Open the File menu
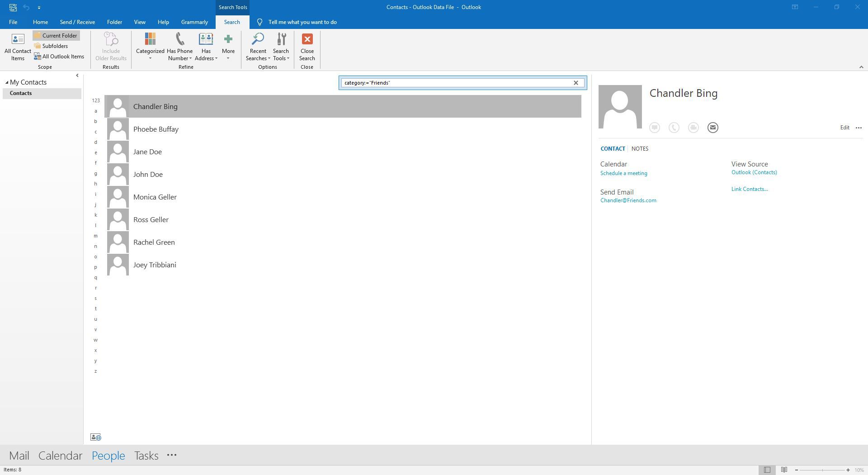Screen dimensions: 868x475 [13, 22]
